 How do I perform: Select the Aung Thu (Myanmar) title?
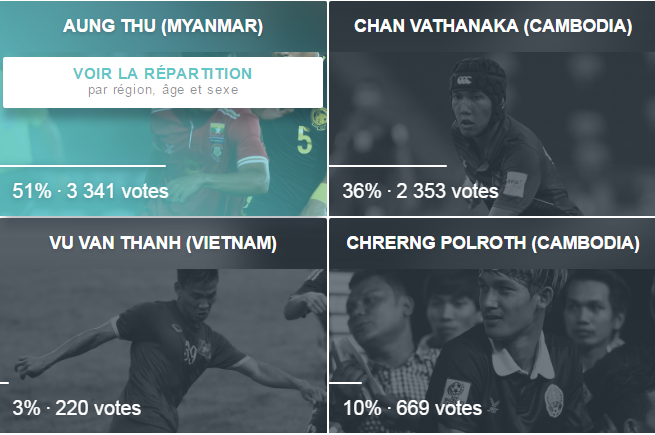coord(163,26)
